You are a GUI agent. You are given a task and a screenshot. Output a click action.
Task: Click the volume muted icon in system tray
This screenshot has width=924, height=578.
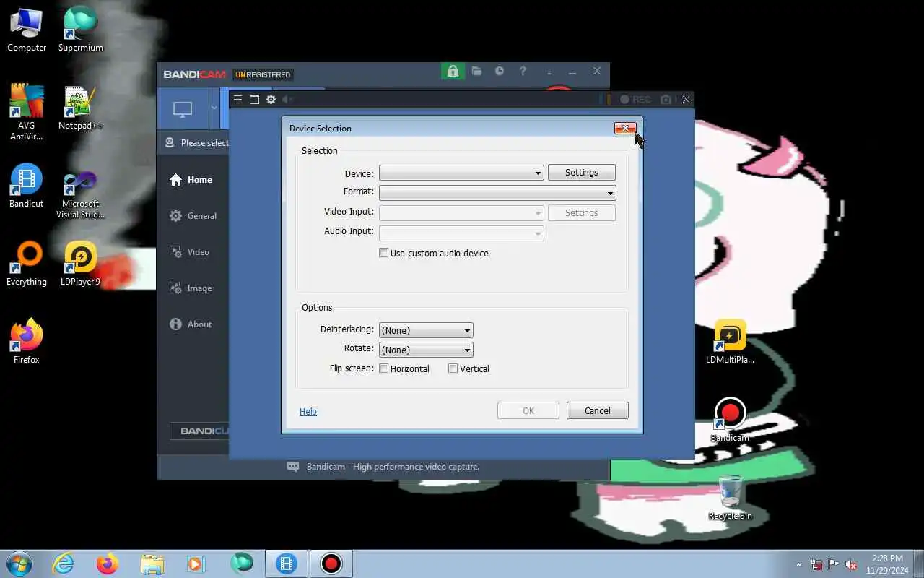(852, 564)
